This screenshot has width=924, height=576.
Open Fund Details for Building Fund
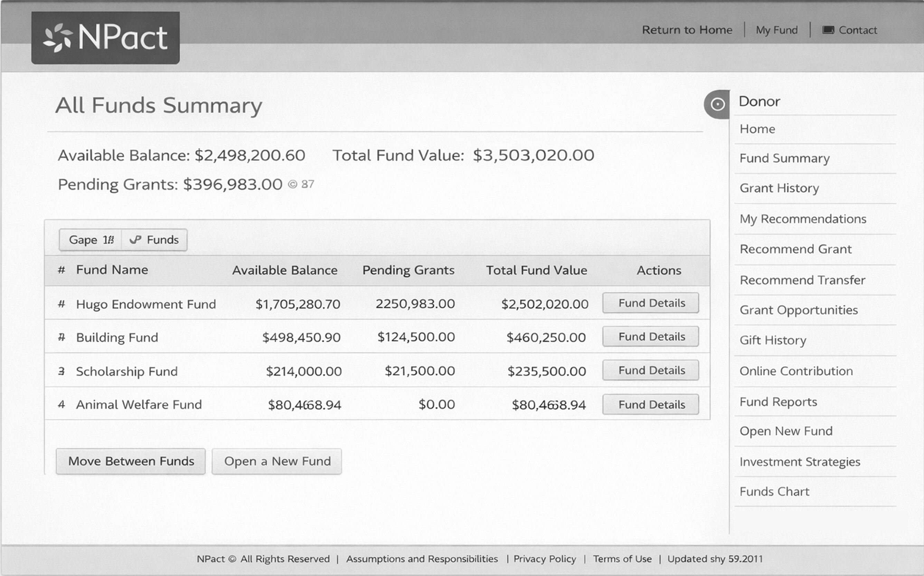tap(651, 337)
